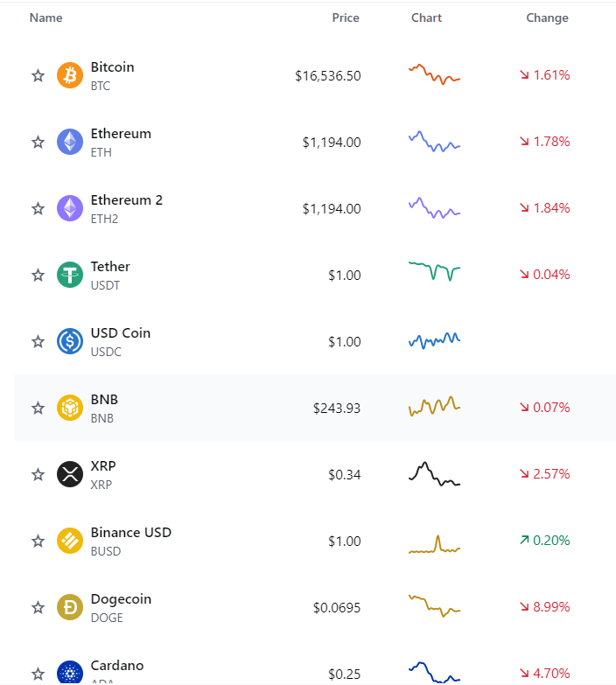Open the Ethereum 2 name link

pyautogui.click(x=127, y=200)
